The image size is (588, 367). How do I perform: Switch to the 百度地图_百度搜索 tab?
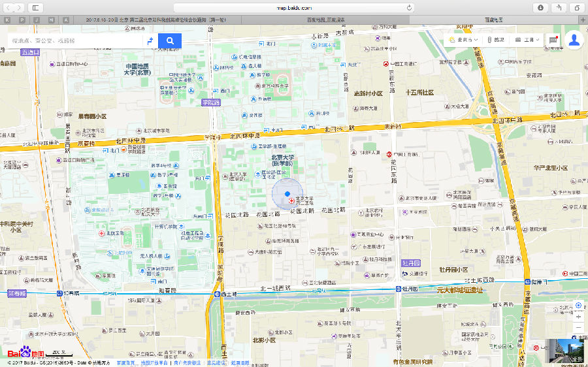[x=325, y=20]
